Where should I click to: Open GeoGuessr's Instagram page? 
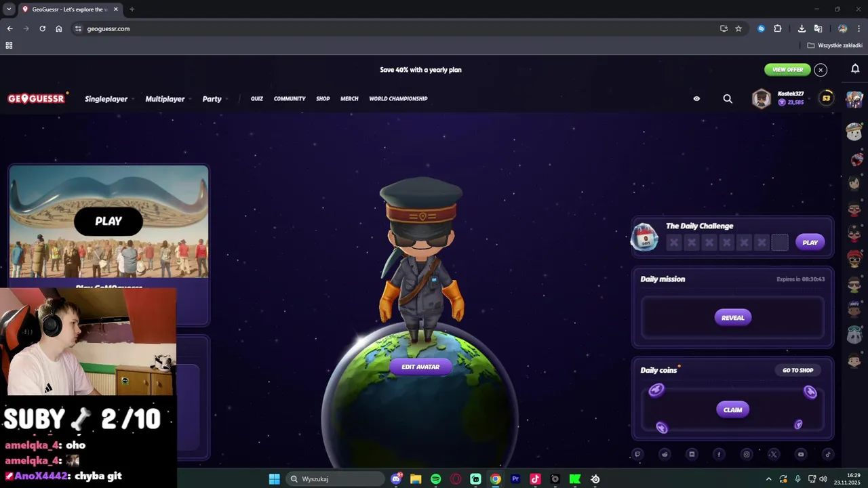point(747,454)
